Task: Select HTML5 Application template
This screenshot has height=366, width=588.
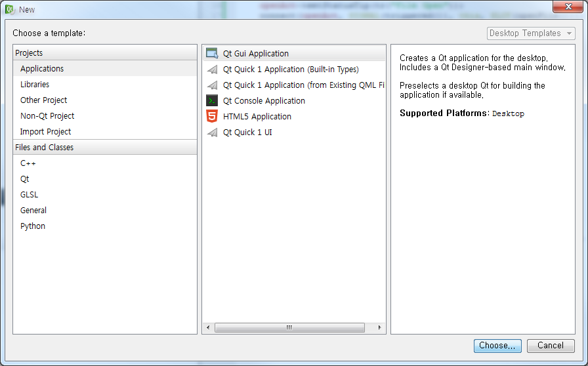Action: pyautogui.click(x=294, y=117)
